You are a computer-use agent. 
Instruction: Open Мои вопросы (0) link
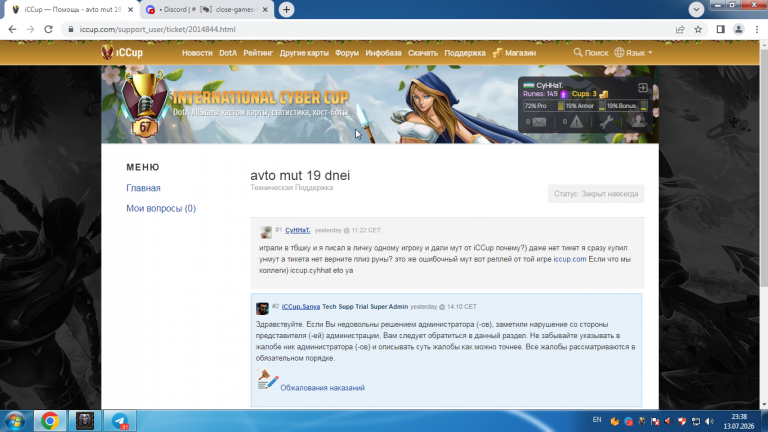(x=161, y=209)
